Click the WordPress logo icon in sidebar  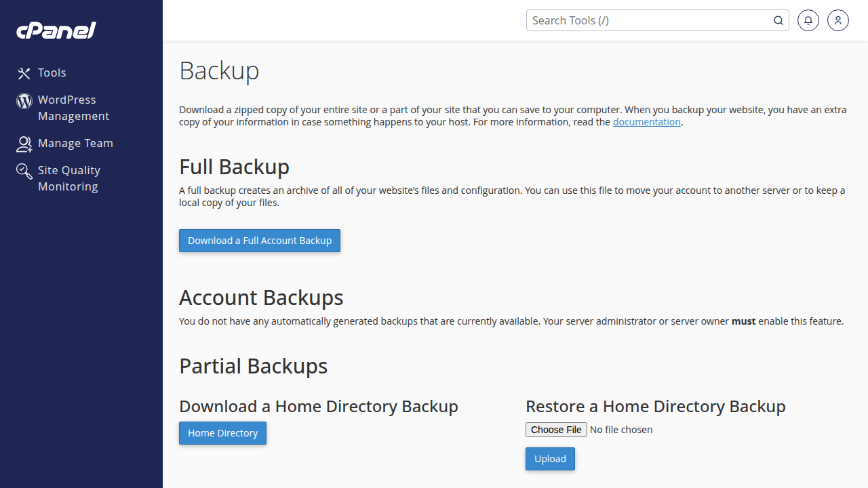point(24,101)
